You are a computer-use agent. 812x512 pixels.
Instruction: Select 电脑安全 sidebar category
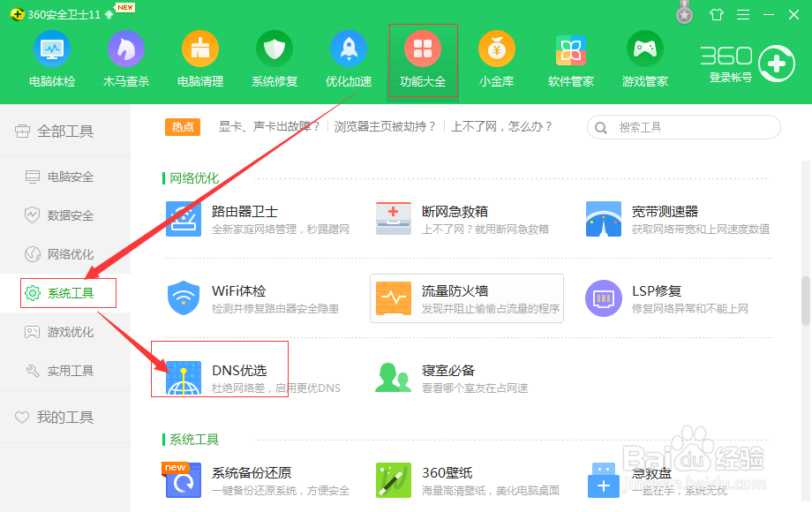coord(65,177)
